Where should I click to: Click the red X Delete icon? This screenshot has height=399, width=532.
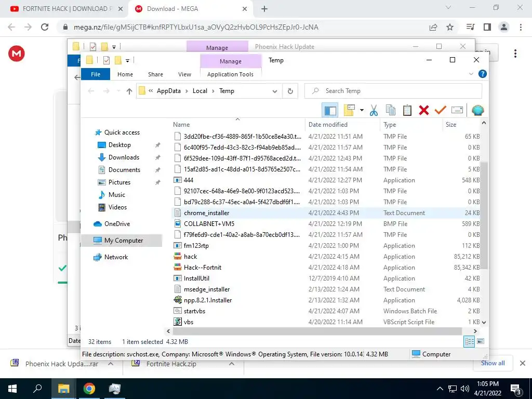pos(424,110)
